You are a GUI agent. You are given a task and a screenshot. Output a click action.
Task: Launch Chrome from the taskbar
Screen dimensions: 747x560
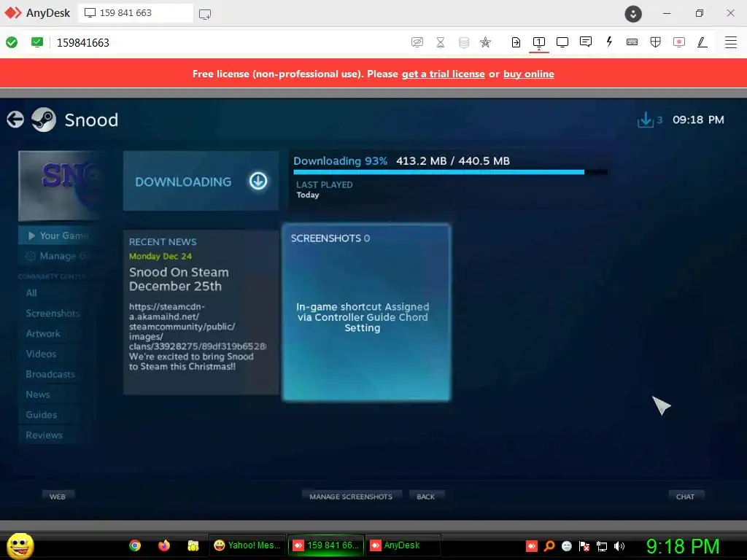click(135, 545)
